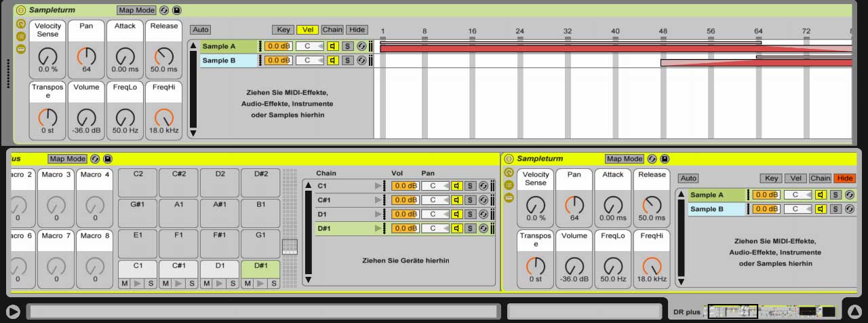Screen dimensions: 868x323
Task: Click drum rack chain list scroll-down arrow
Action: 308,279
